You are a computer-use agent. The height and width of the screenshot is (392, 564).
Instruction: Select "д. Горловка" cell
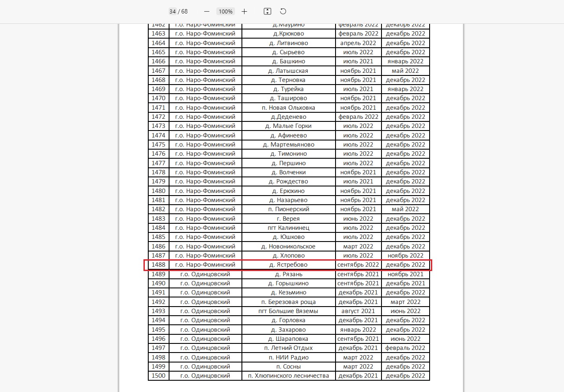click(x=288, y=320)
